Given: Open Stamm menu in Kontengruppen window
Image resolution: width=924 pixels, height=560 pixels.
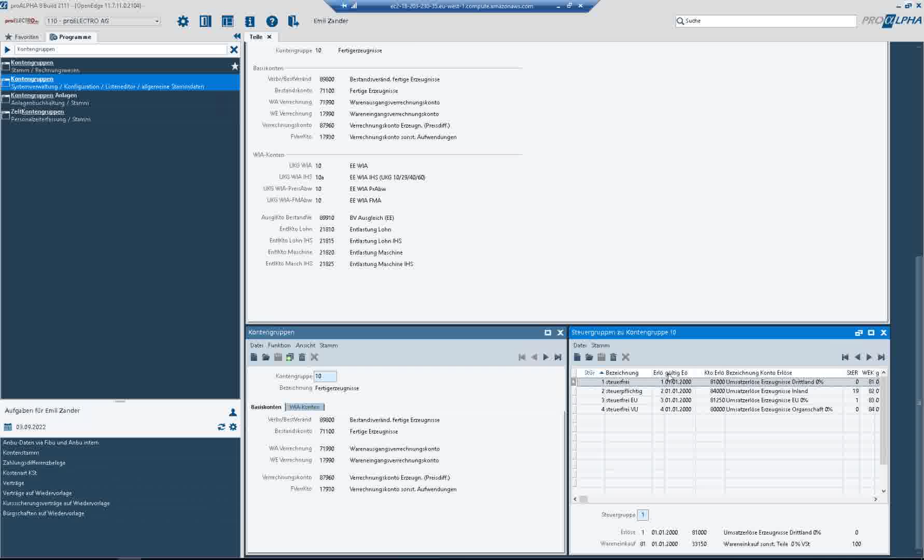Looking at the screenshot, I should pos(328,345).
